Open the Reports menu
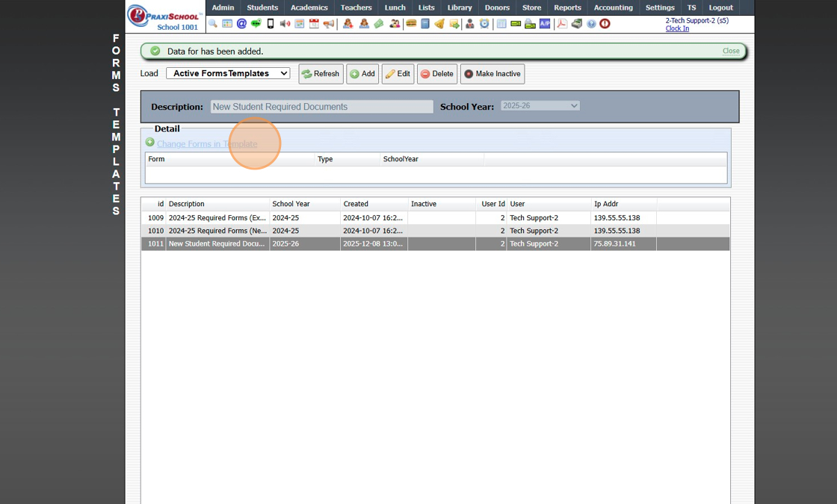Screen dimensions: 837x504 pyautogui.click(x=567, y=7)
